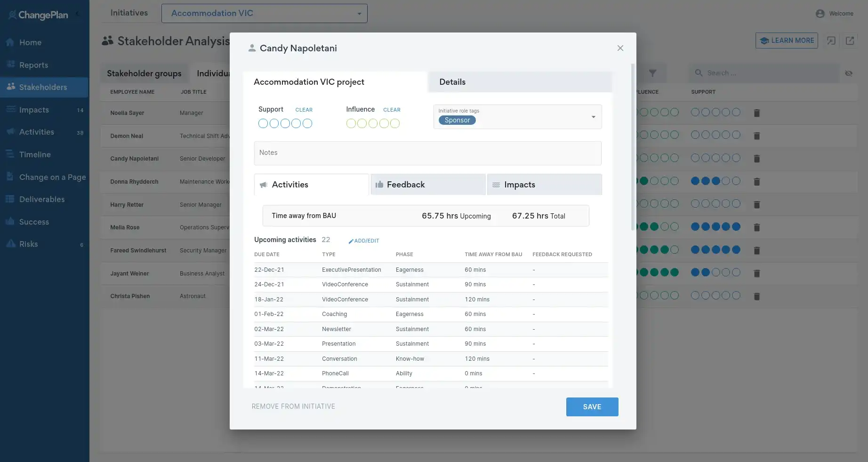
Task: Close the Candy Napoletani dialog
Action: [620, 48]
